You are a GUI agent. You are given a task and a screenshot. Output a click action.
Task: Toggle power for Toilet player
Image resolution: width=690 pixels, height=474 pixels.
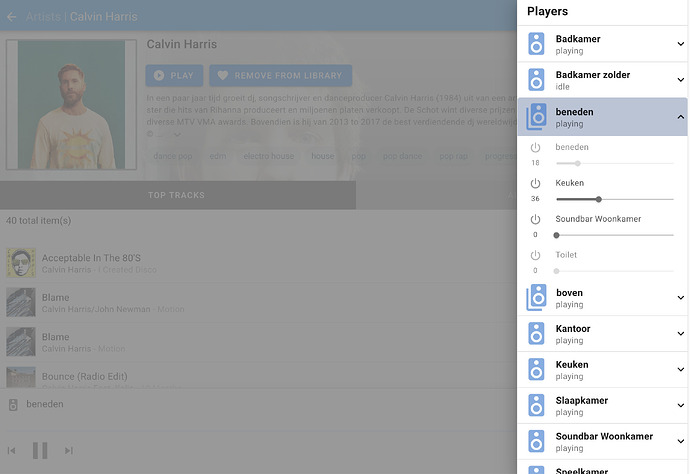tap(535, 255)
